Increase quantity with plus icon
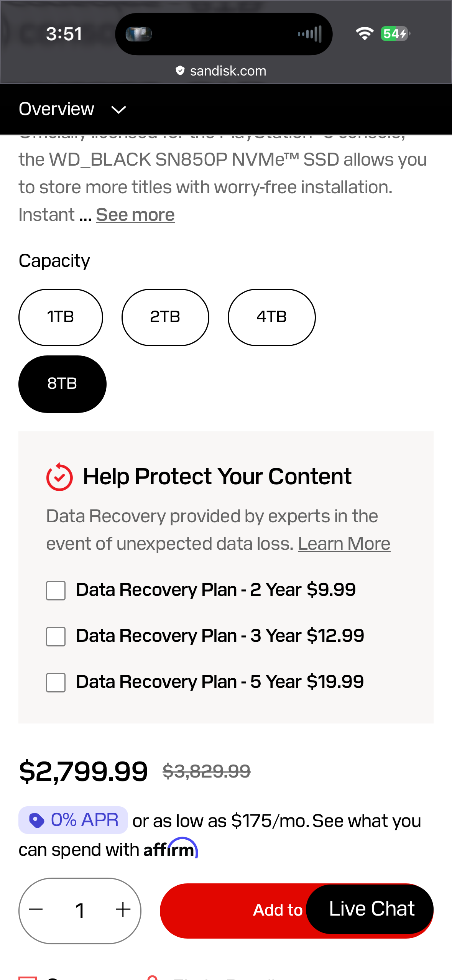 (x=123, y=909)
